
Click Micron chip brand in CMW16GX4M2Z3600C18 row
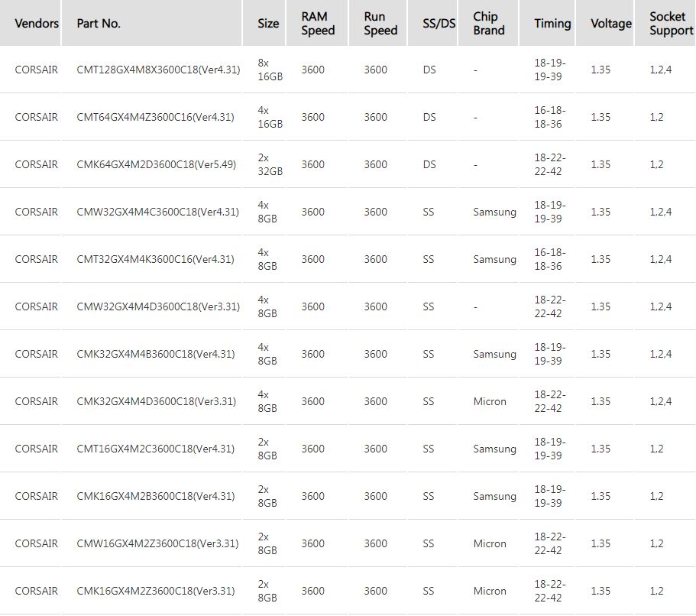pos(490,543)
